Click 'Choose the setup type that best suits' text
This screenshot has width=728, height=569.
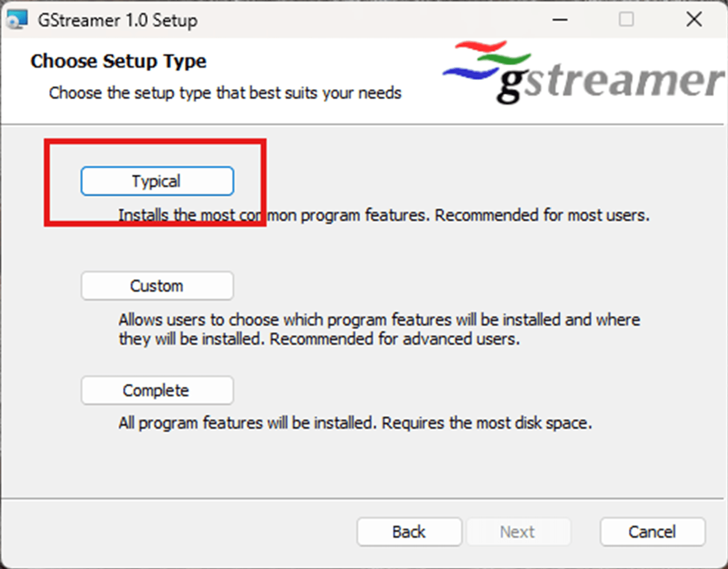(x=225, y=93)
